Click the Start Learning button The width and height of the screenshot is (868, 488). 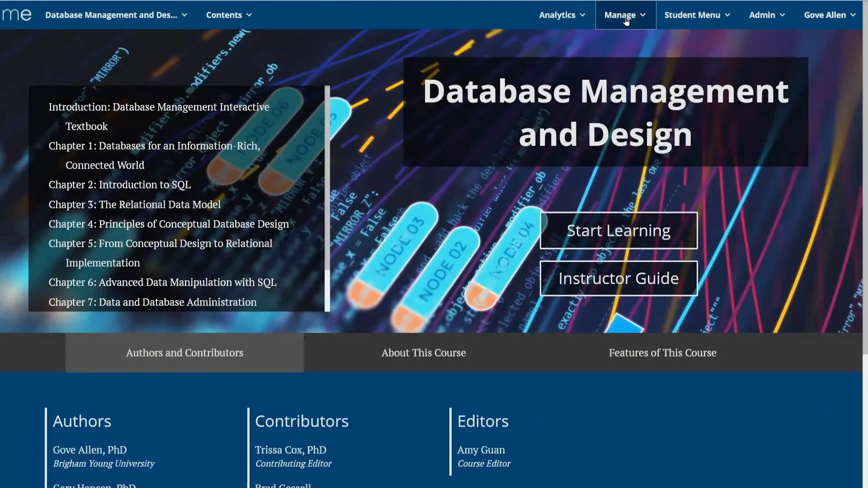(618, 230)
